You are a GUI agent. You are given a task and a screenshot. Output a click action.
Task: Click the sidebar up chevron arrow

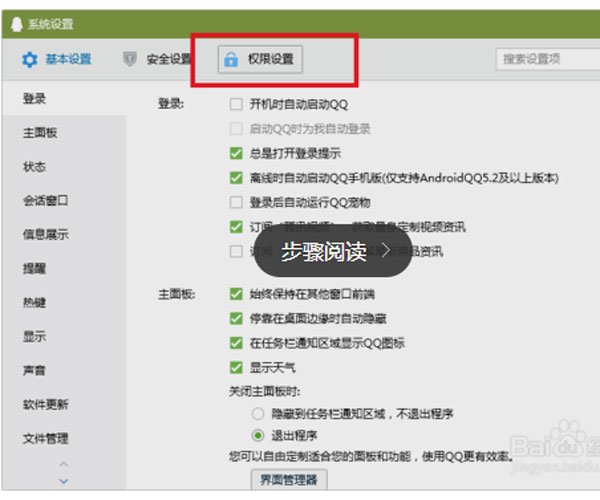point(64,464)
